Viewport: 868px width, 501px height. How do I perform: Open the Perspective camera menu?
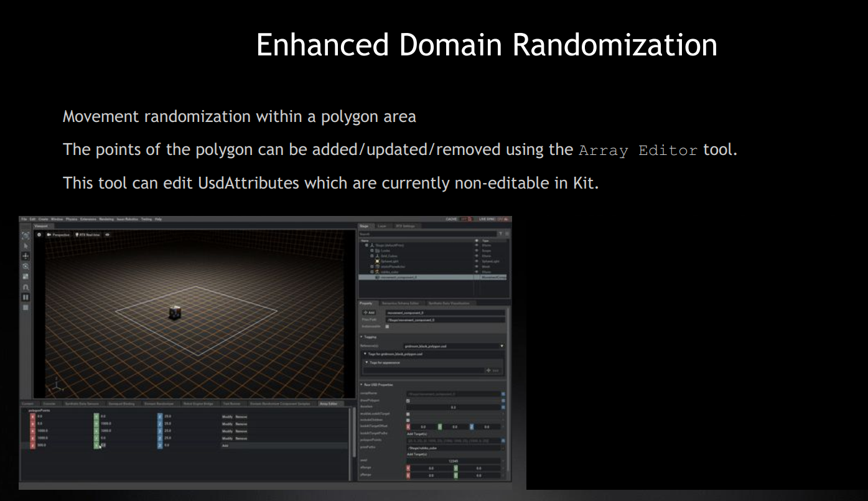tap(57, 235)
